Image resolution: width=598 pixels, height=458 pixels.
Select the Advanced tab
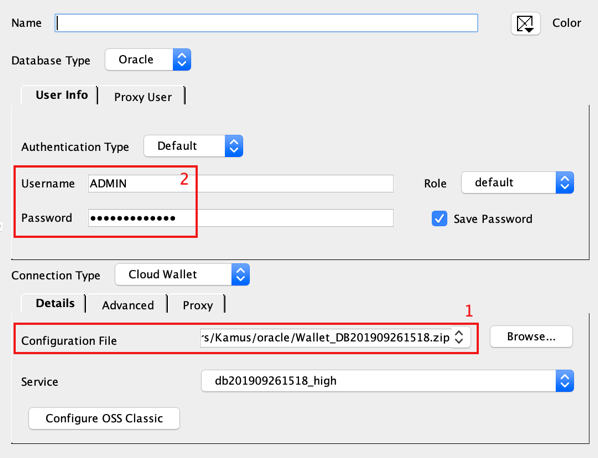(x=128, y=305)
